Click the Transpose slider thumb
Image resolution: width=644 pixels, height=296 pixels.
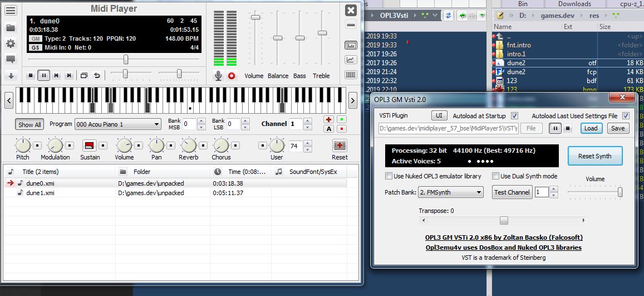pos(504,220)
